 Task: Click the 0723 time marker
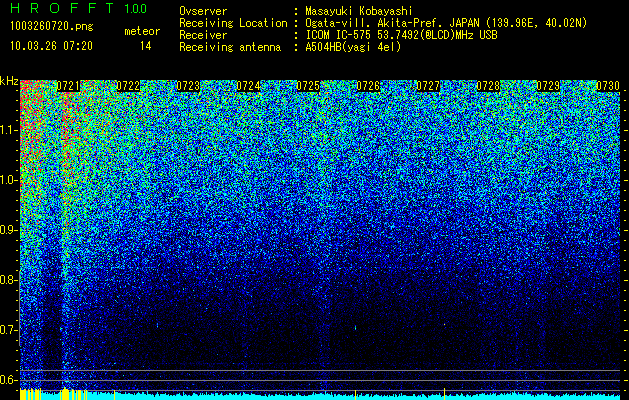(x=188, y=86)
